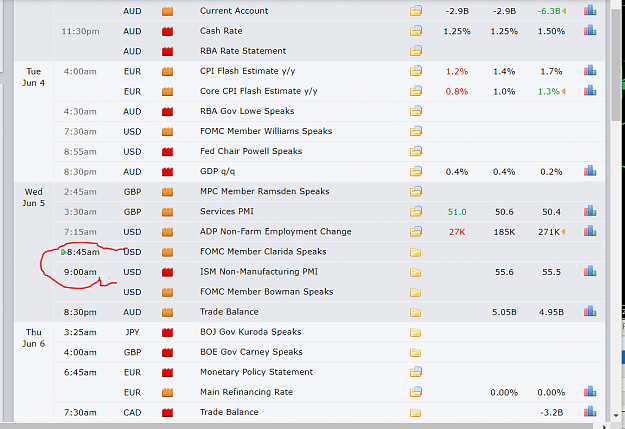Show chart for ISM Non-Manufacturing PMI
The image size is (625, 429).
pyautogui.click(x=590, y=272)
